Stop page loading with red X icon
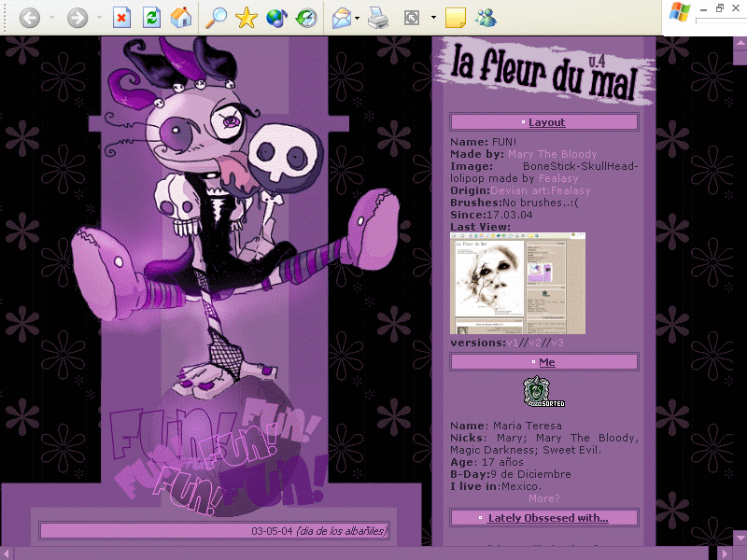This screenshot has width=747, height=560. (121, 18)
